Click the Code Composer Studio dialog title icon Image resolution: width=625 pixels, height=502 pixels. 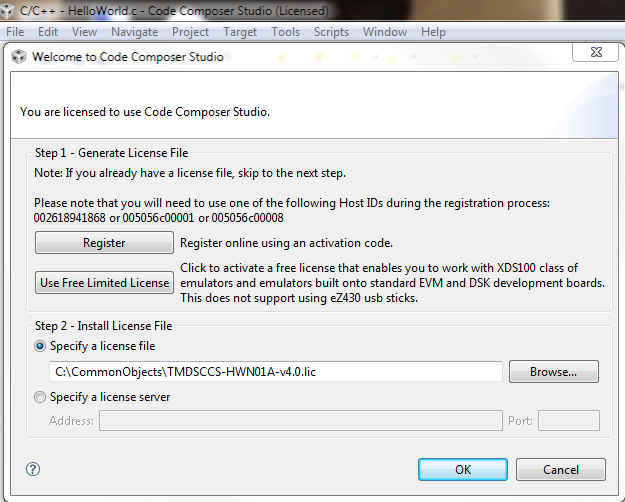click(18, 57)
